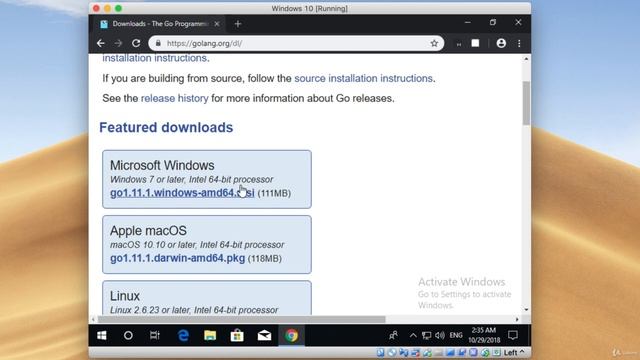Image resolution: width=640 pixels, height=360 pixels.
Task: Click the Chrome taskbar icon
Action: coord(291,336)
